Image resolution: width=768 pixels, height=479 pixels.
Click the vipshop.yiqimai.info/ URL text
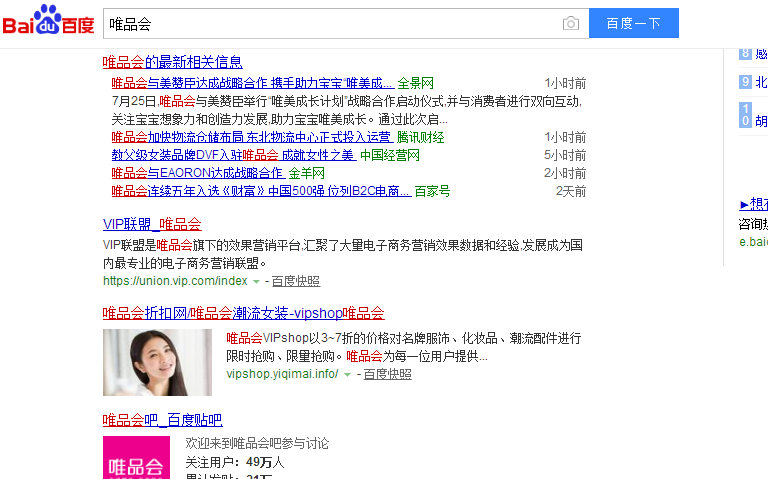pyautogui.click(x=282, y=374)
